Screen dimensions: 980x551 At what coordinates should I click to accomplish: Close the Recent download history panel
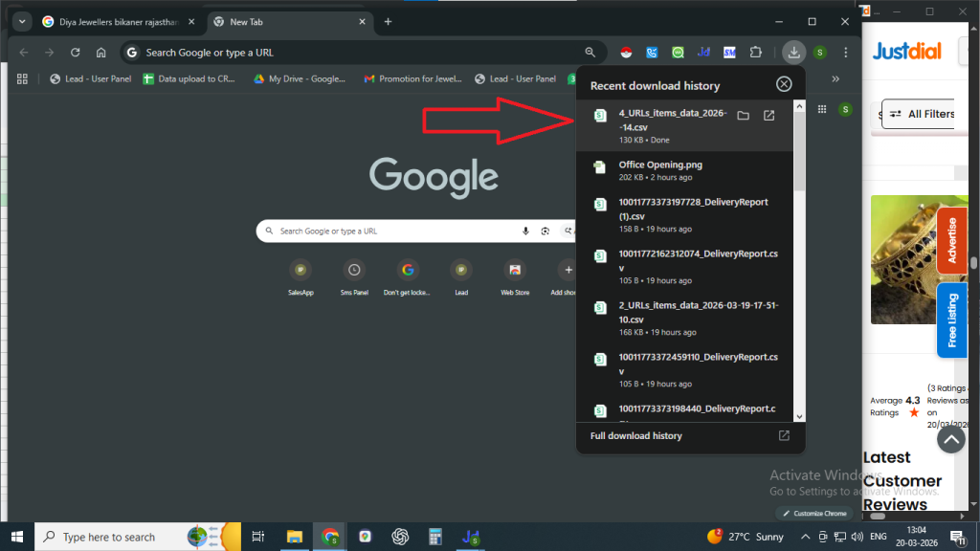tap(784, 84)
